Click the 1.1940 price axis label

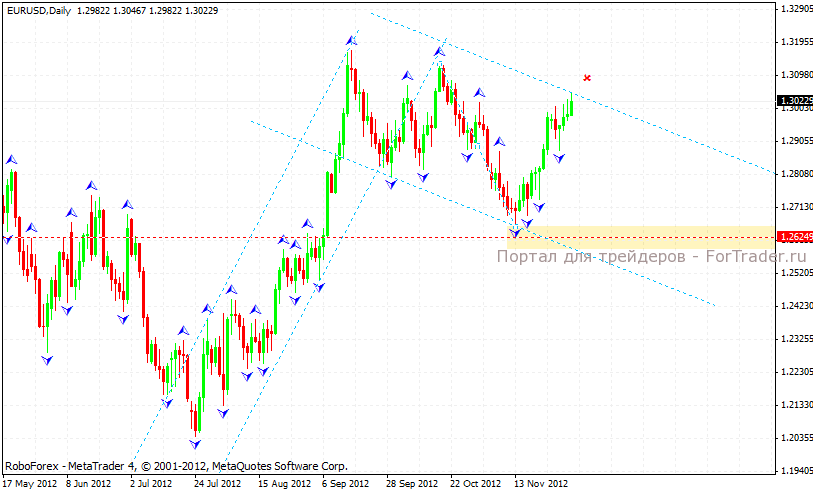(794, 469)
